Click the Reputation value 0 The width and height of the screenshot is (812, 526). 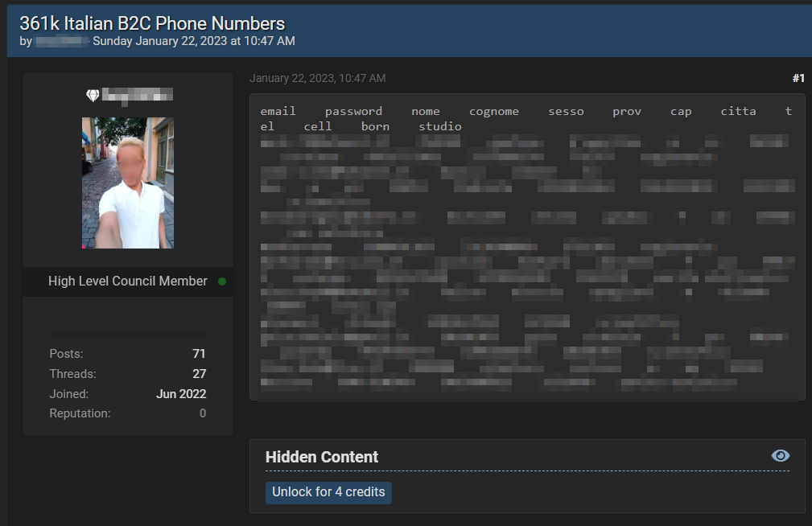coord(202,413)
